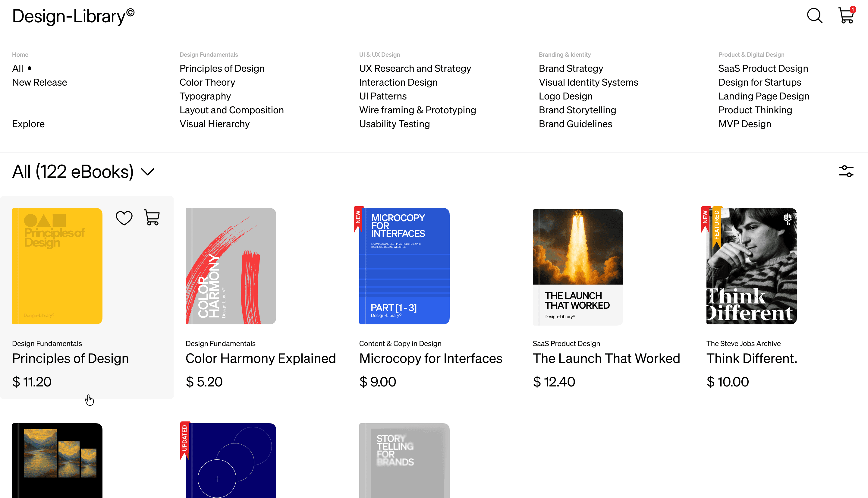Click The Launch That Worked title

[x=606, y=358]
